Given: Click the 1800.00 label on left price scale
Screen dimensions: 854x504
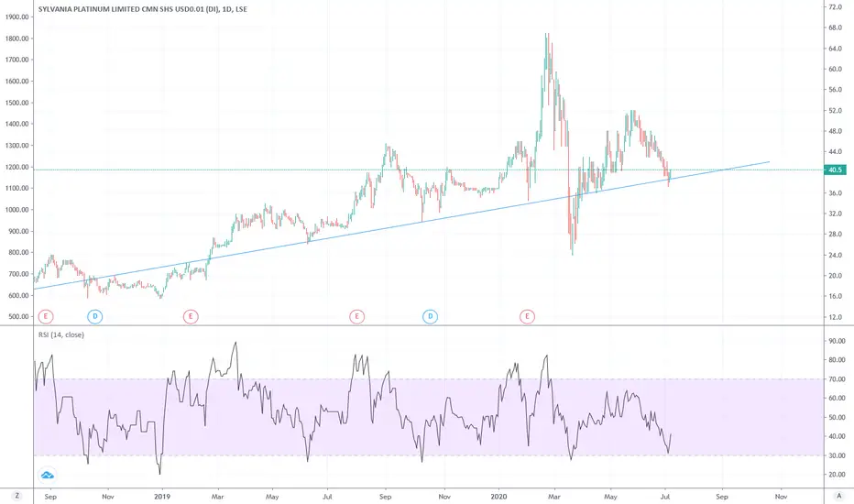Looking at the screenshot, I should 16,38.
